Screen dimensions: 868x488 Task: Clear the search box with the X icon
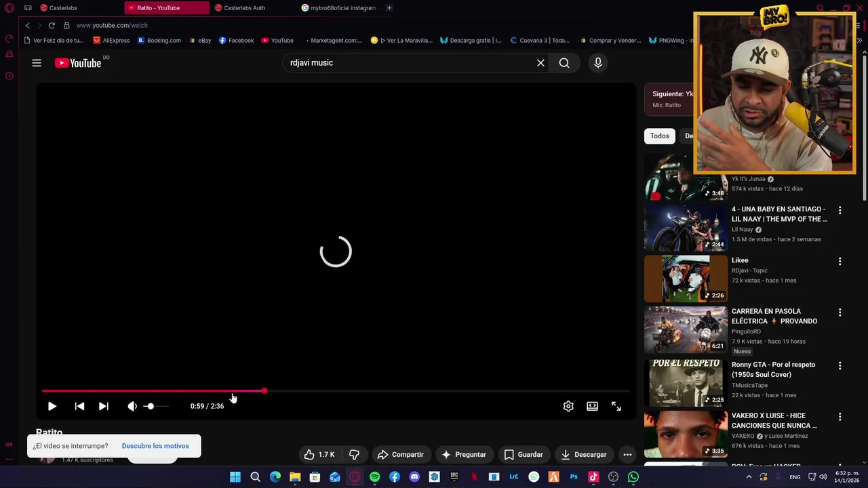(540, 63)
